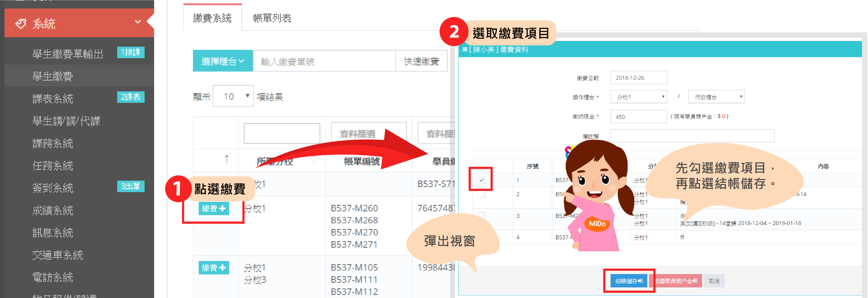
Task: Collapse the 系統 menu chevron
Action: 137,22
